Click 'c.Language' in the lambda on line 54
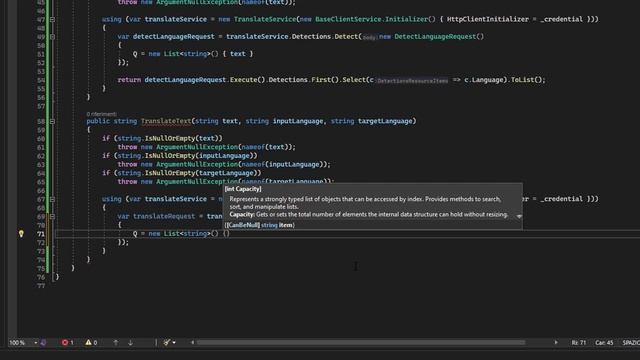Image resolution: width=640 pixels, height=360 pixels. (484, 80)
